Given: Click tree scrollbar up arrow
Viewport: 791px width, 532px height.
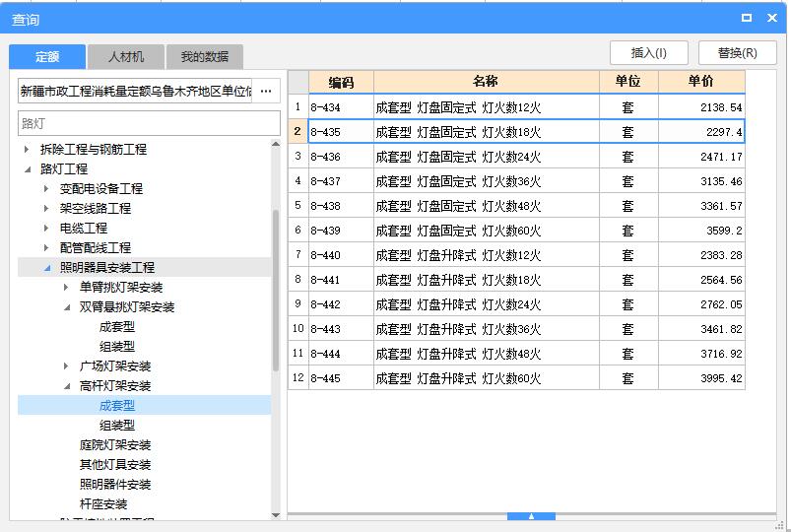Looking at the screenshot, I should point(276,145).
